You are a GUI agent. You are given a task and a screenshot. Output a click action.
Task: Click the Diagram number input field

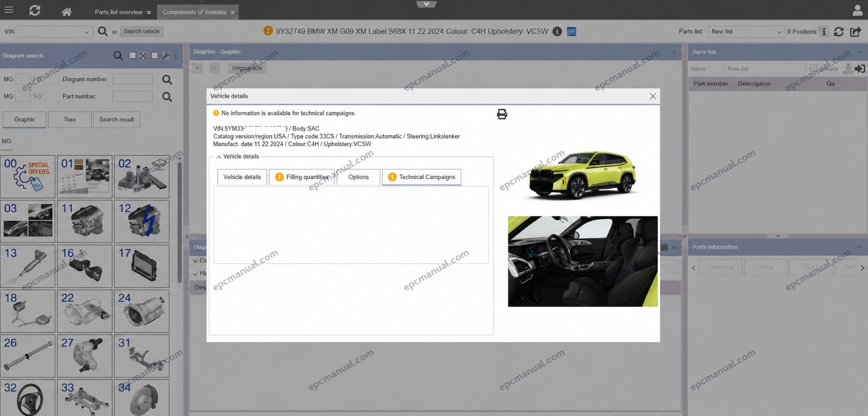coord(132,79)
